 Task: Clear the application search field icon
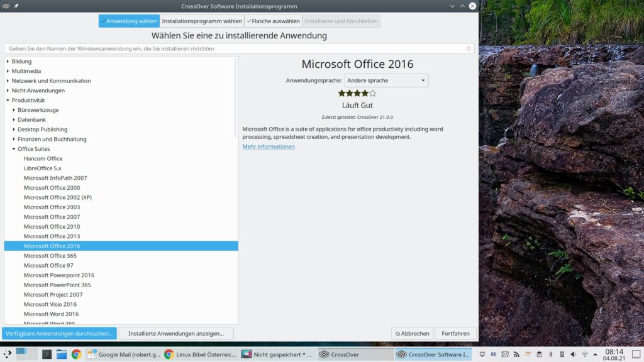click(469, 48)
